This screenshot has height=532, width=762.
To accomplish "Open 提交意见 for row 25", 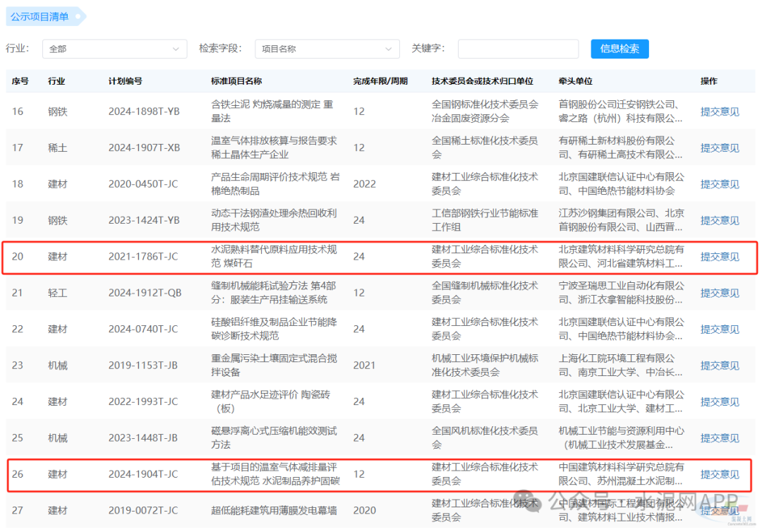I will click(720, 438).
